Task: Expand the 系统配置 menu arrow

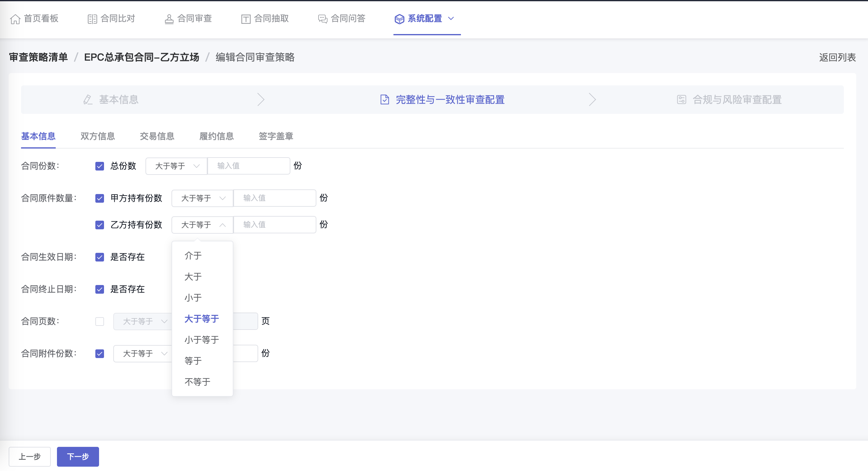Action: (x=451, y=19)
